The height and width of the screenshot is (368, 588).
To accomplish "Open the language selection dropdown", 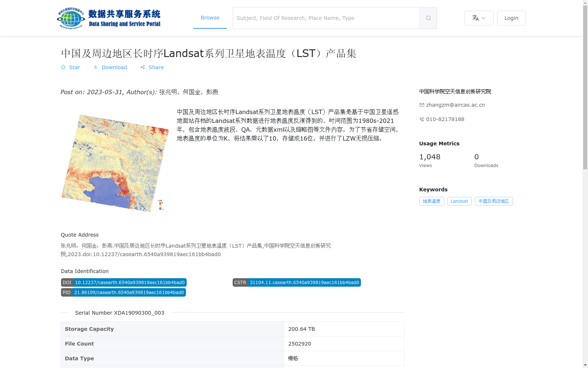I will 483,18.
